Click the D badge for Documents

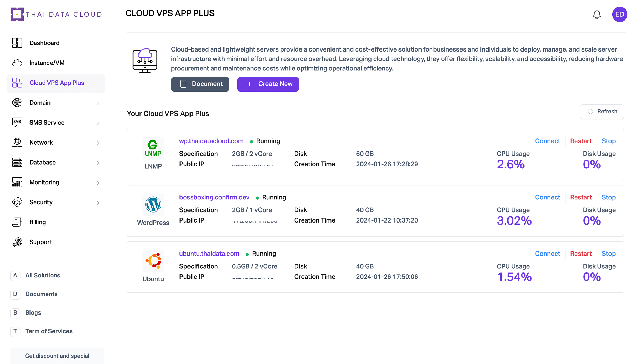coord(15,294)
